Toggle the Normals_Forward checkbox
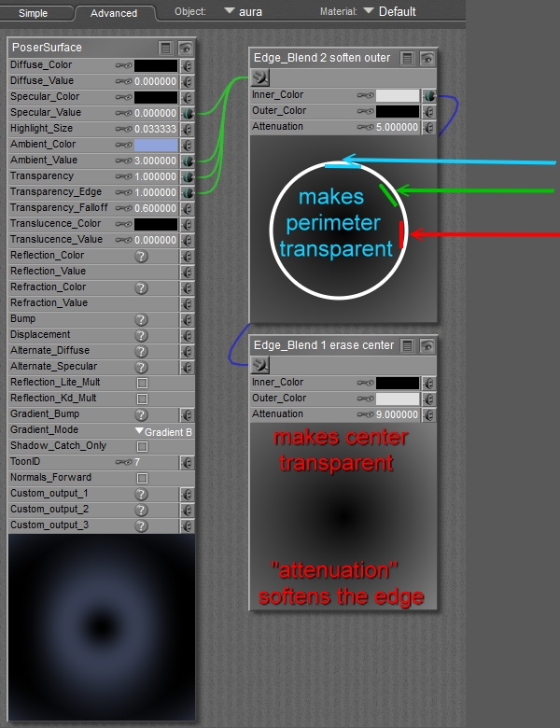 [x=142, y=478]
